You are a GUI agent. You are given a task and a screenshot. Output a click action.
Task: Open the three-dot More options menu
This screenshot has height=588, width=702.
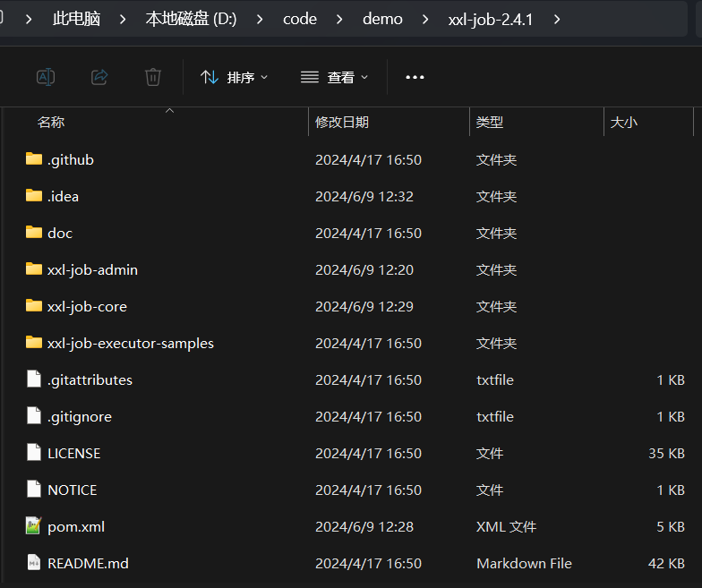[415, 78]
